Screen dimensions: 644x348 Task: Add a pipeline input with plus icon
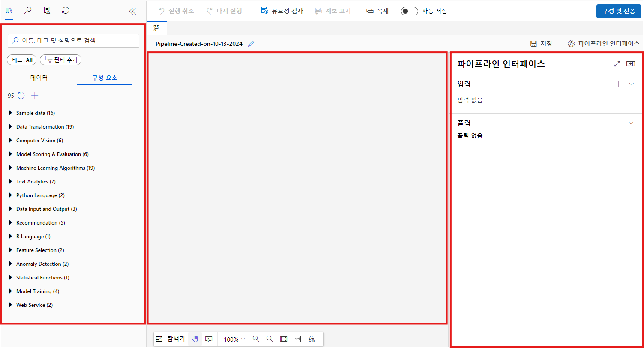click(x=618, y=84)
